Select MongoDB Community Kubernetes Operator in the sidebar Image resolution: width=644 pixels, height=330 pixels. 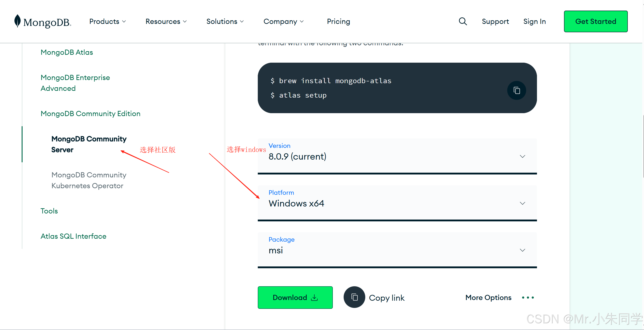pyautogui.click(x=89, y=180)
